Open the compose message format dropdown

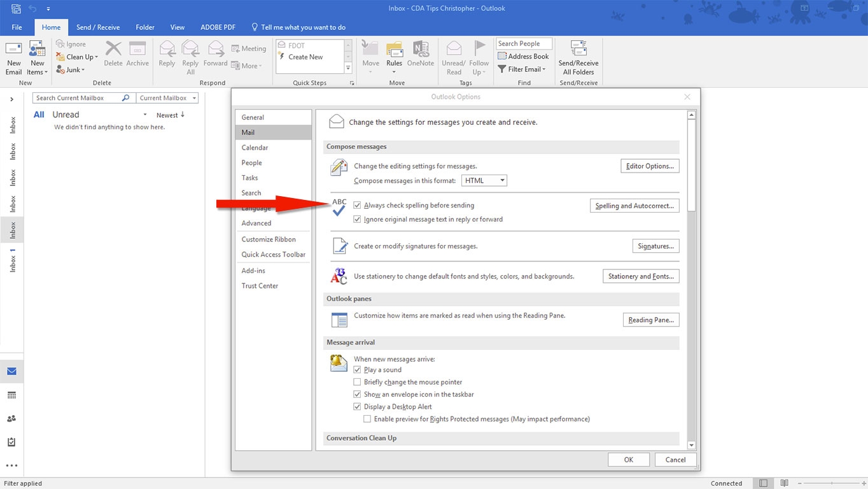(x=484, y=181)
